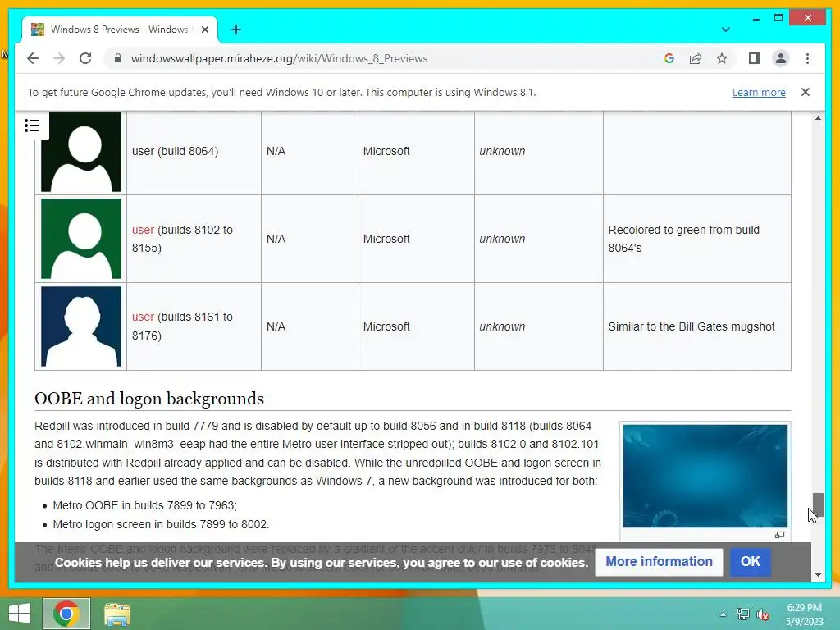Click the Microsoft cell in build 8064 row
The height and width of the screenshot is (630, 840).
point(416,152)
